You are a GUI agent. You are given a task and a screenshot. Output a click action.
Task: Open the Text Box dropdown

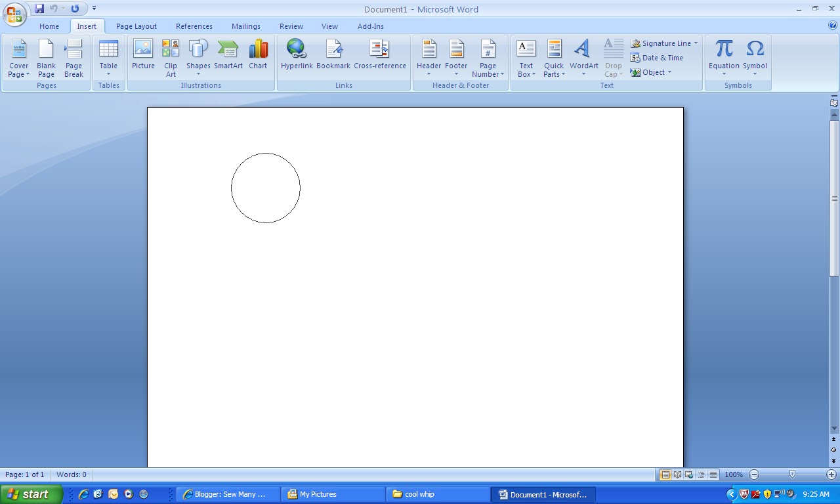point(526,58)
